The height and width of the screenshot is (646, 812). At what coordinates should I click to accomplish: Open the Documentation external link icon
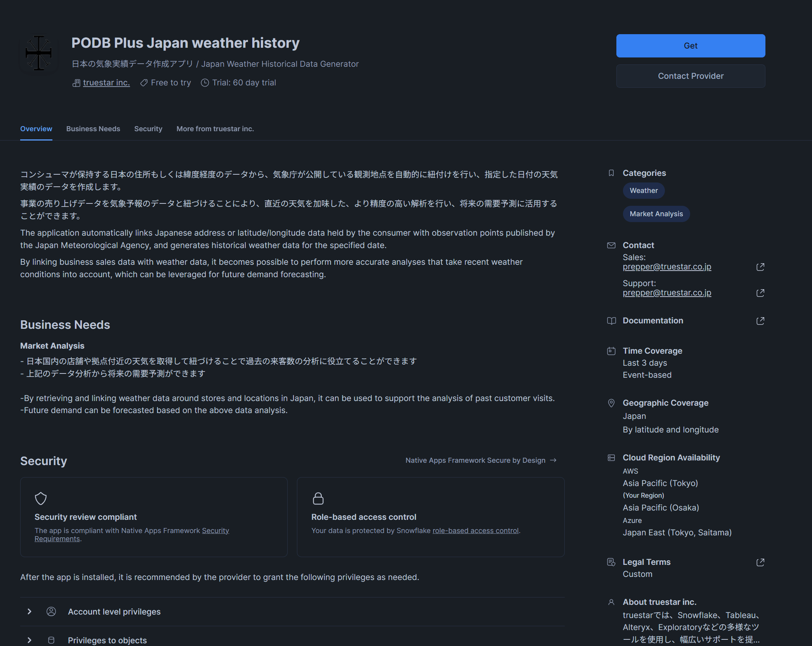pos(760,321)
